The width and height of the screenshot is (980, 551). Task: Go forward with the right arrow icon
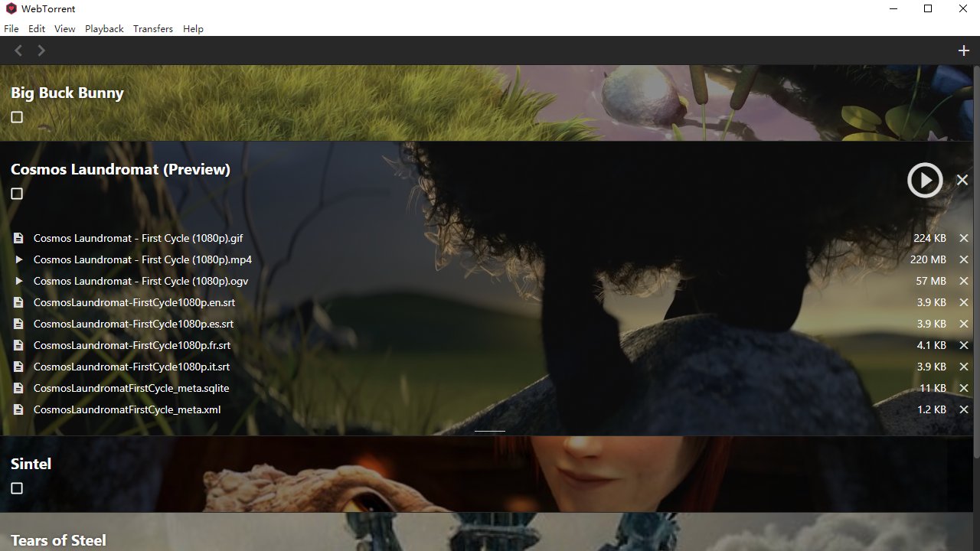41,51
